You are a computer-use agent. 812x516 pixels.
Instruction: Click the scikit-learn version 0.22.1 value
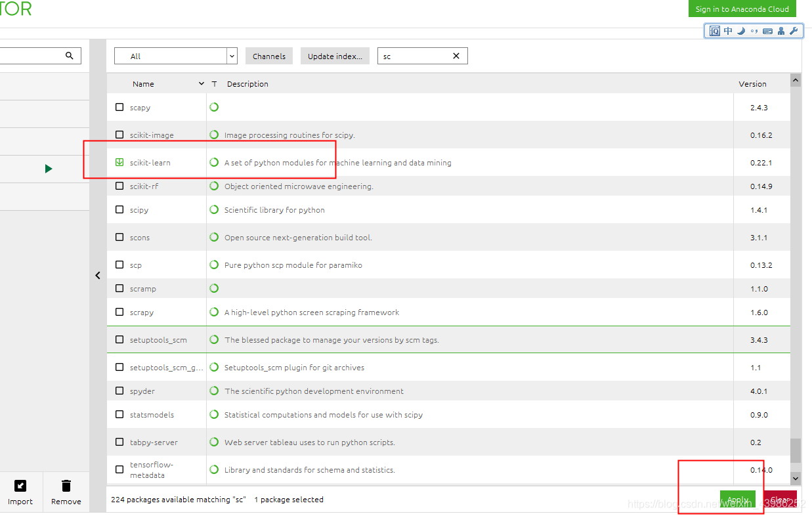click(761, 163)
